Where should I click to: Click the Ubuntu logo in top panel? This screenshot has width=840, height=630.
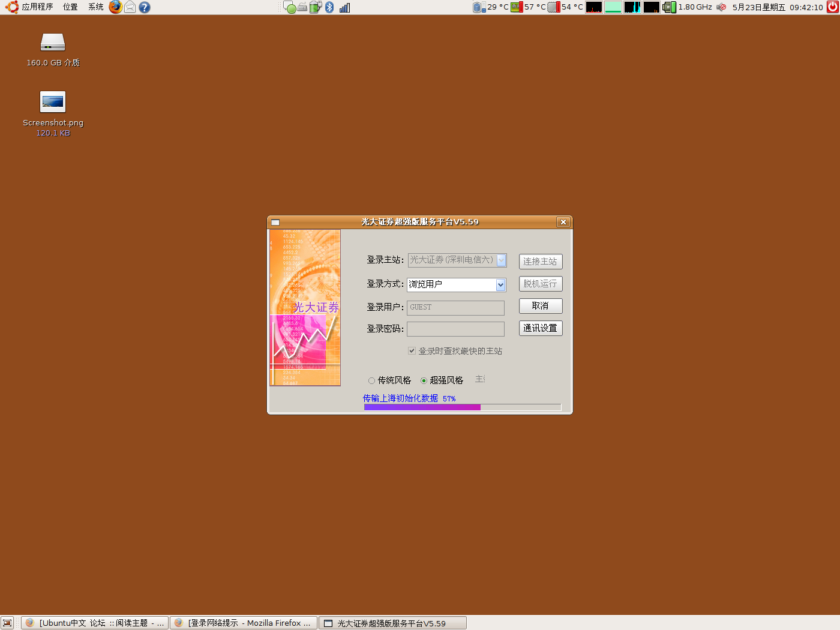[12, 7]
